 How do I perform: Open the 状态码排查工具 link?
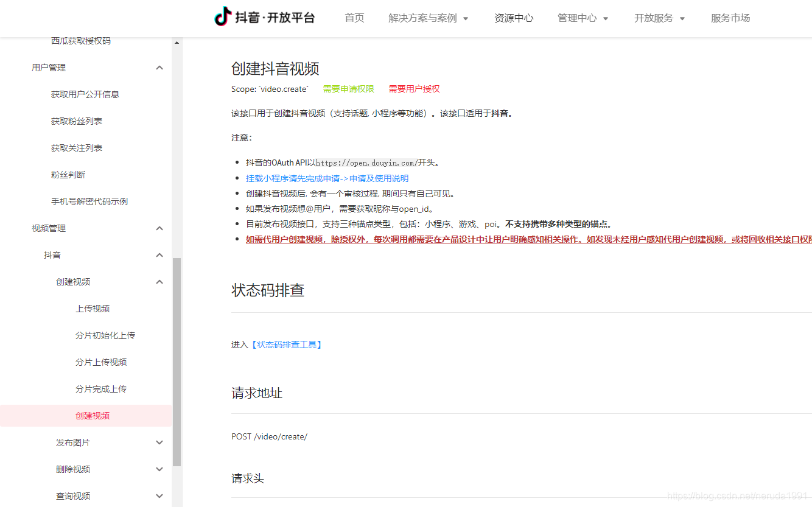pos(285,344)
